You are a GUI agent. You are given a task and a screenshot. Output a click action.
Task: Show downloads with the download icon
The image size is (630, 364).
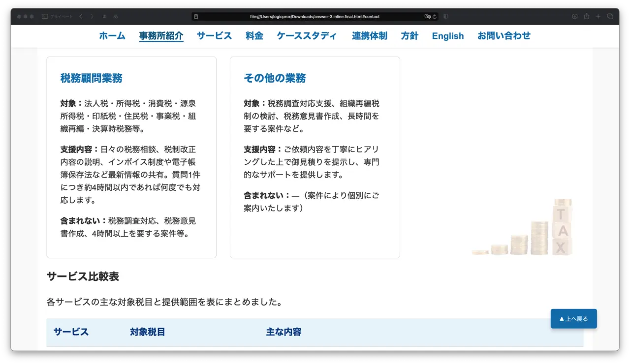(574, 16)
